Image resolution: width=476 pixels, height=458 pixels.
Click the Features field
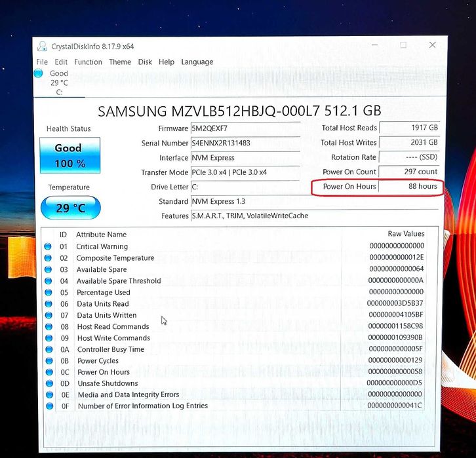click(x=315, y=216)
